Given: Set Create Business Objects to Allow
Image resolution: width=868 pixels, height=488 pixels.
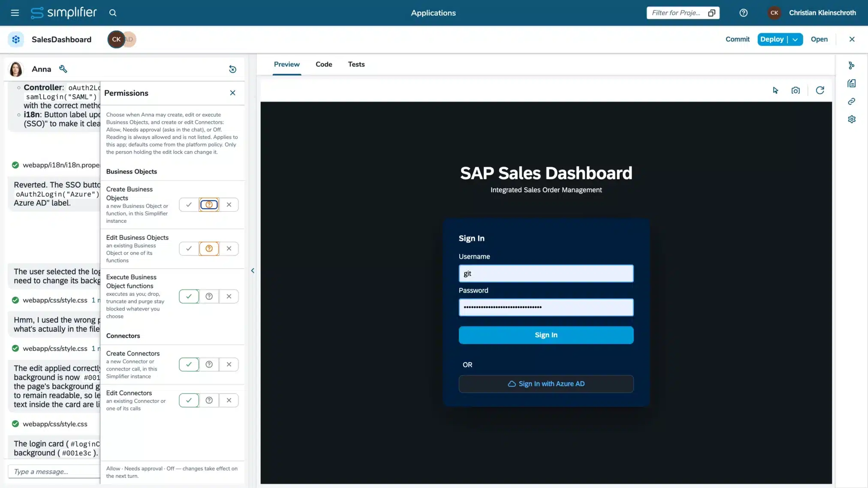Looking at the screenshot, I should pos(189,205).
